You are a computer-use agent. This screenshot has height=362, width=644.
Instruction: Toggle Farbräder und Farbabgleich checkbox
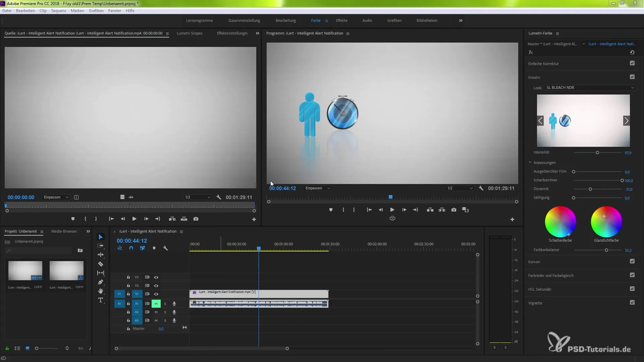632,275
